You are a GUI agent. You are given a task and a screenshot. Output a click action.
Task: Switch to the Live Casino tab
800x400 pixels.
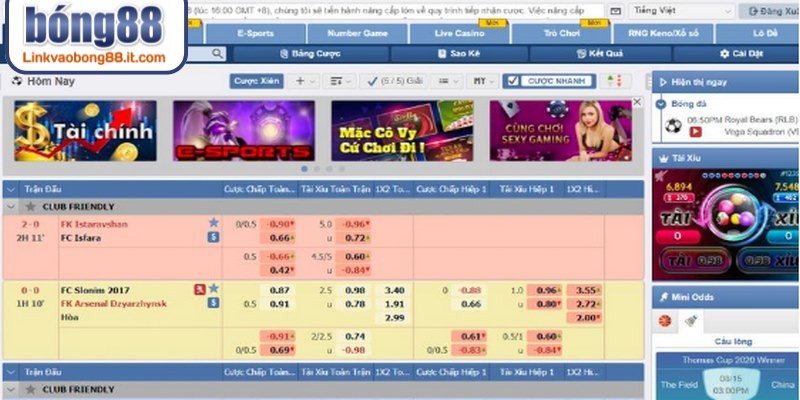point(459,34)
